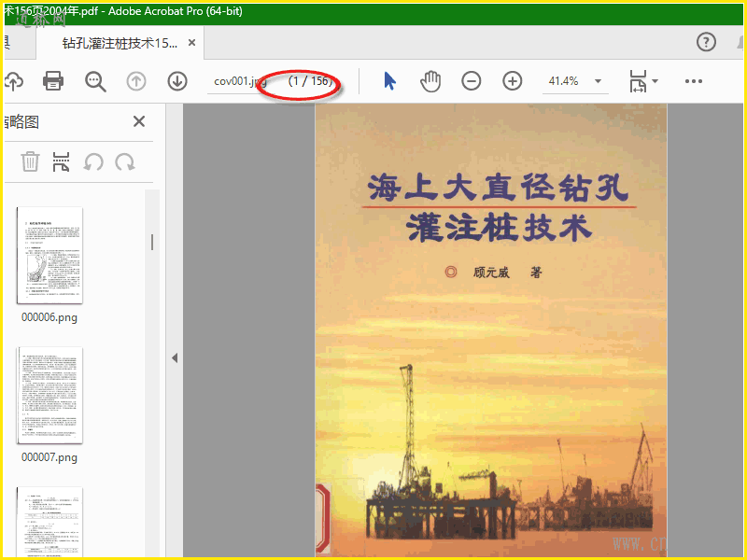747x560 pixels.
Task: Switch to the 钻孔灌注桩技术 document tab
Action: pyautogui.click(x=118, y=43)
